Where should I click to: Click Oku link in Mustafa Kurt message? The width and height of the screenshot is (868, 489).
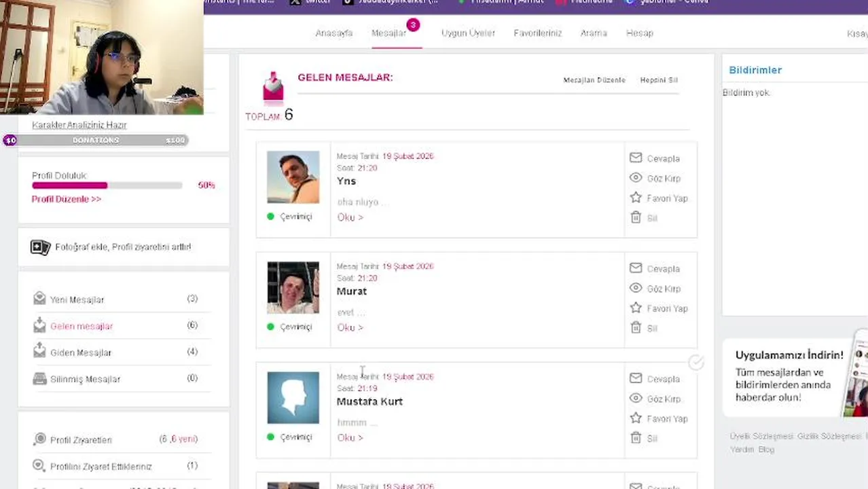[x=350, y=437]
